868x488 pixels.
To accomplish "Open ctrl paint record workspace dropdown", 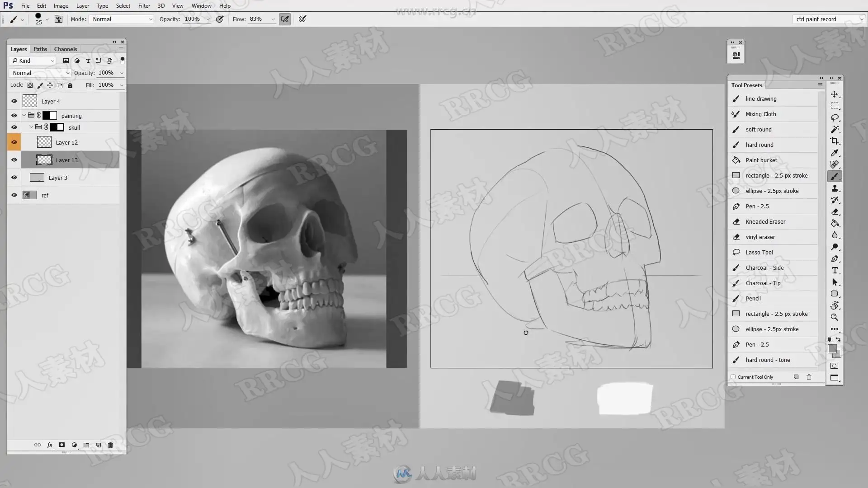I will pyautogui.click(x=828, y=19).
